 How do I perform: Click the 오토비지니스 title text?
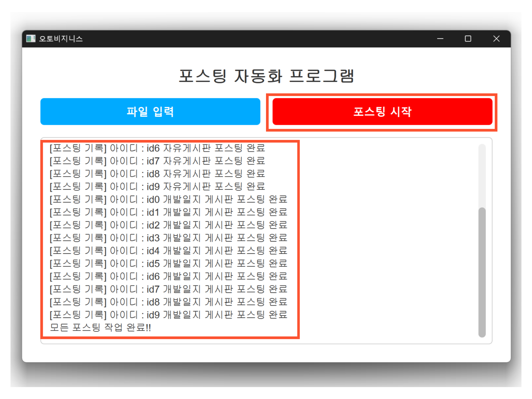61,39
